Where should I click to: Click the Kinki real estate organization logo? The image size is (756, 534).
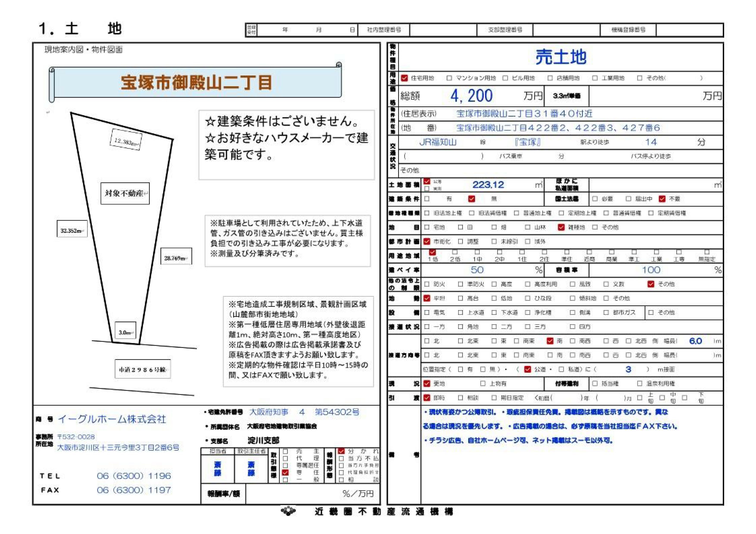pos(288,511)
